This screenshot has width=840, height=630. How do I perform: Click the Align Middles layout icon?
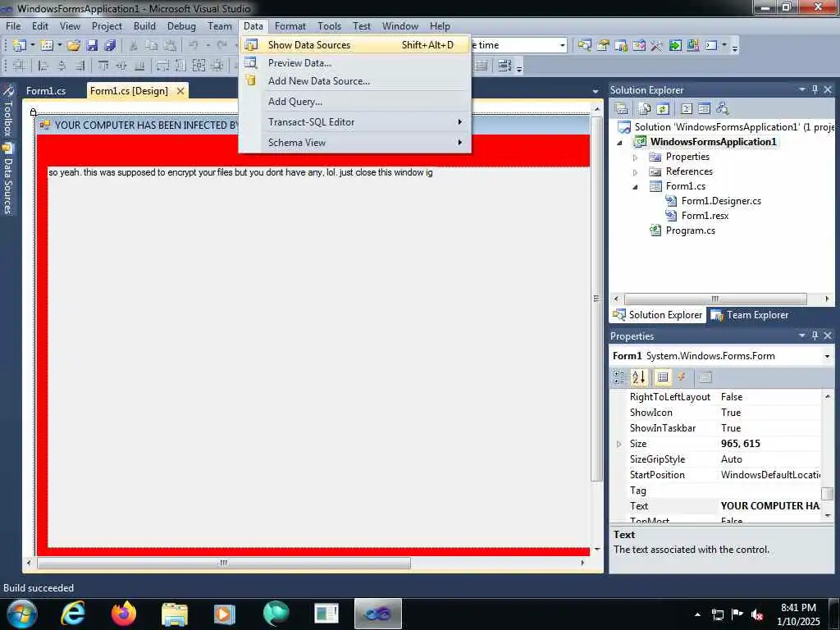(121, 66)
